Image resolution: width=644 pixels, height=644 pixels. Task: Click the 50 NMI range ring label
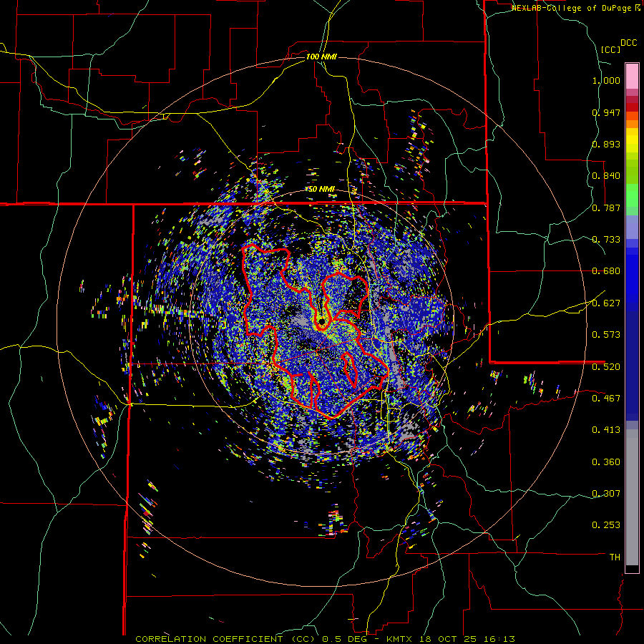pyautogui.click(x=321, y=190)
